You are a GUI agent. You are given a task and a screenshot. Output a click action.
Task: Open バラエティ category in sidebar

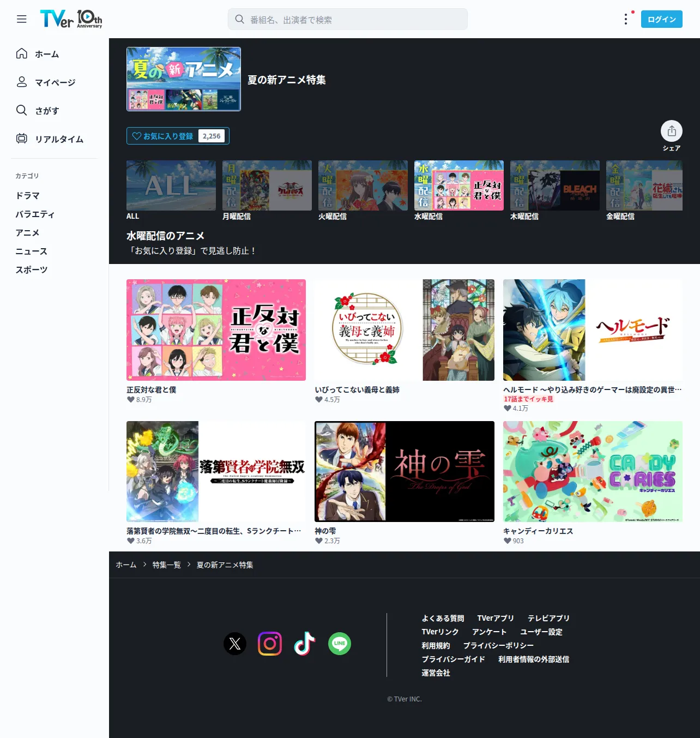(35, 214)
